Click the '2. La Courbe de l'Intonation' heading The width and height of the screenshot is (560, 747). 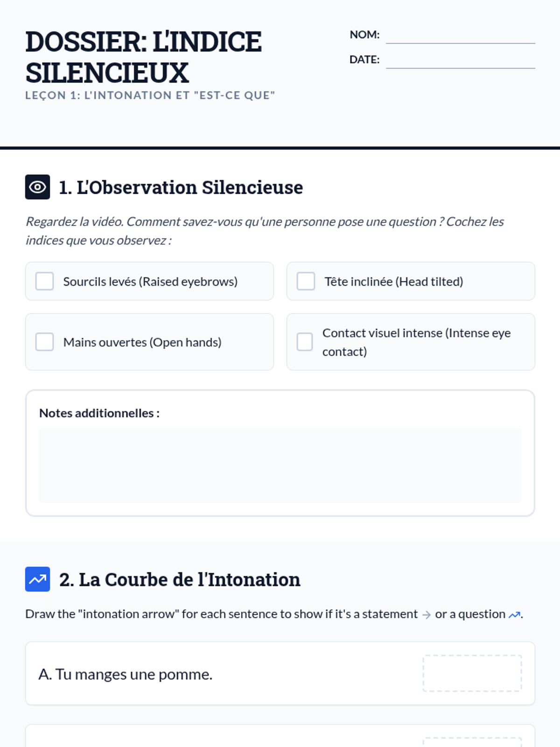point(180,579)
